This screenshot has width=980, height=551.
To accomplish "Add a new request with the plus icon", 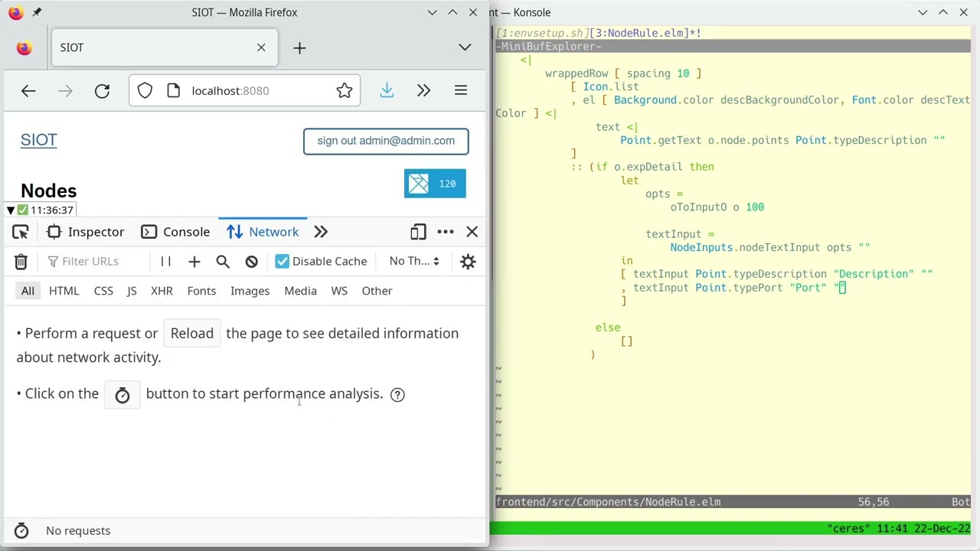I will [194, 262].
